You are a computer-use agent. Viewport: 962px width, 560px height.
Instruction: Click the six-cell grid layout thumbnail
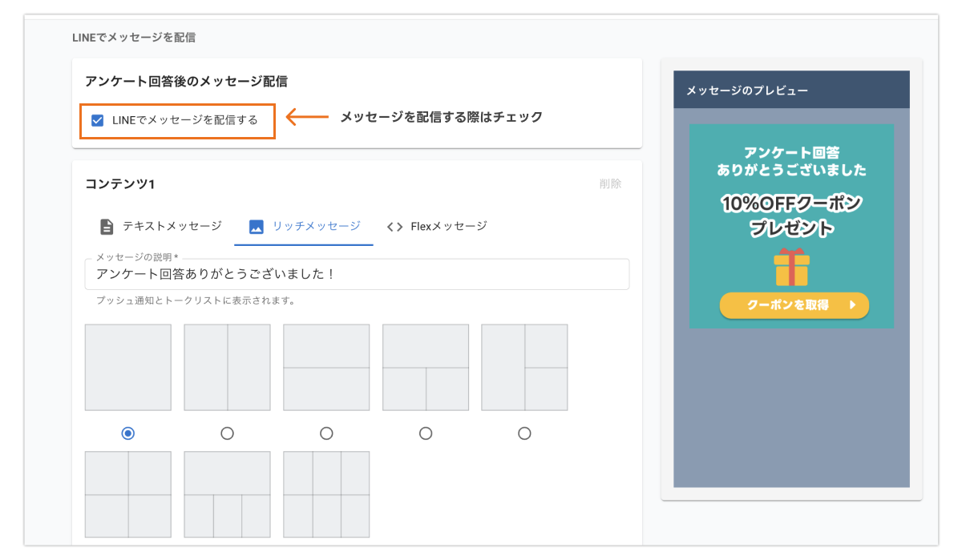[326, 494]
